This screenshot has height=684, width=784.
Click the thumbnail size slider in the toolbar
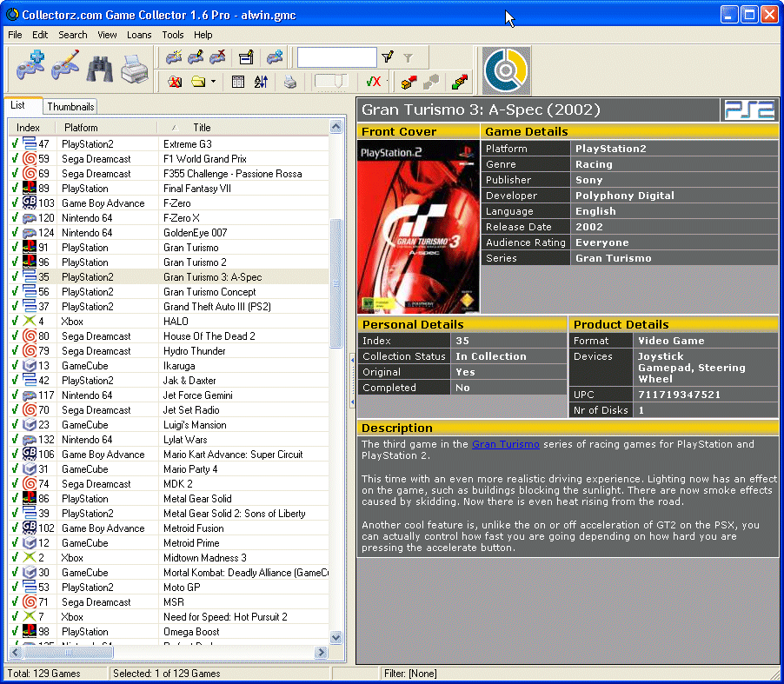[x=331, y=82]
